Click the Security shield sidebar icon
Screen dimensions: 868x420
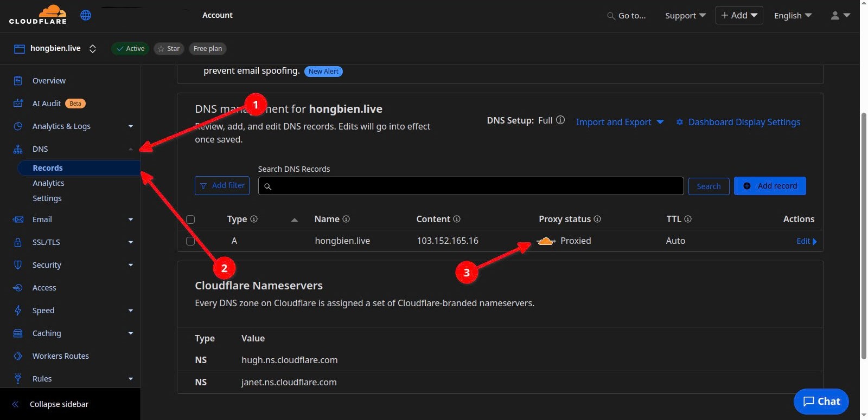[18, 265]
